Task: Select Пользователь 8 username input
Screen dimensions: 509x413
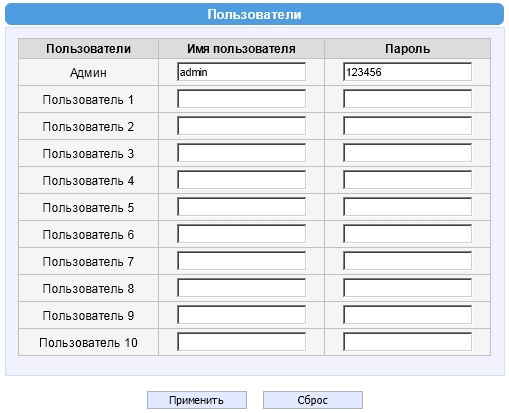Action: 241,288
